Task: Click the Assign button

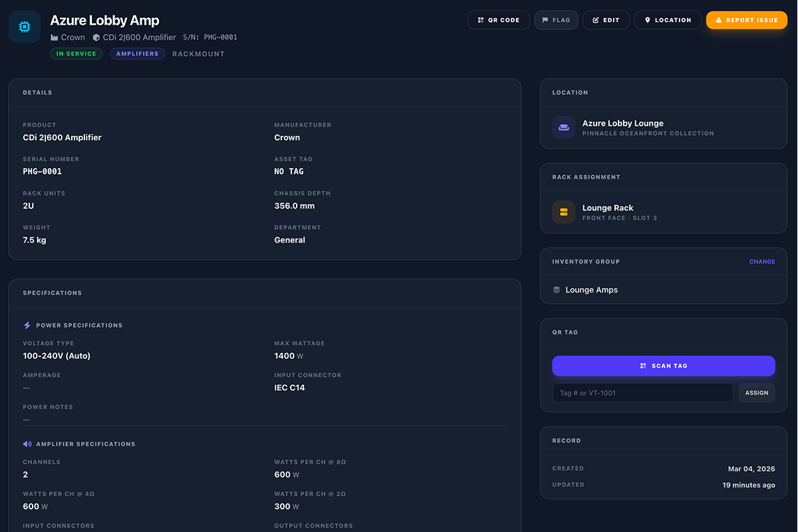Action: click(x=756, y=392)
